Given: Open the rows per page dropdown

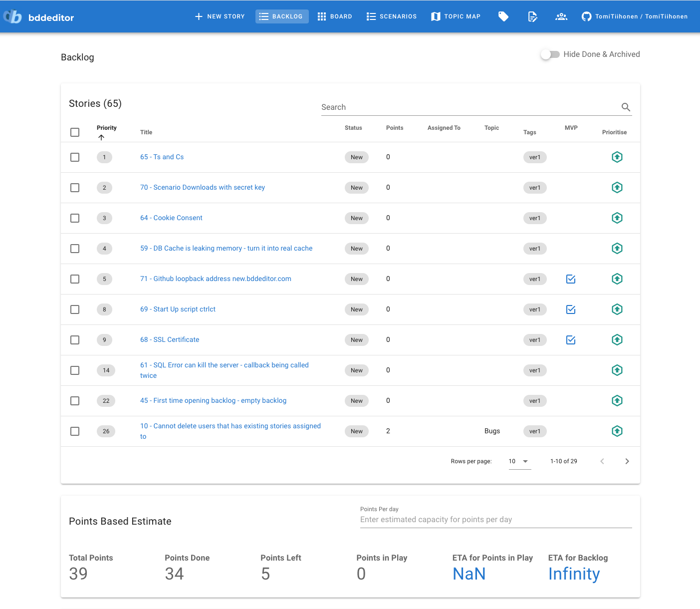Looking at the screenshot, I should (519, 461).
